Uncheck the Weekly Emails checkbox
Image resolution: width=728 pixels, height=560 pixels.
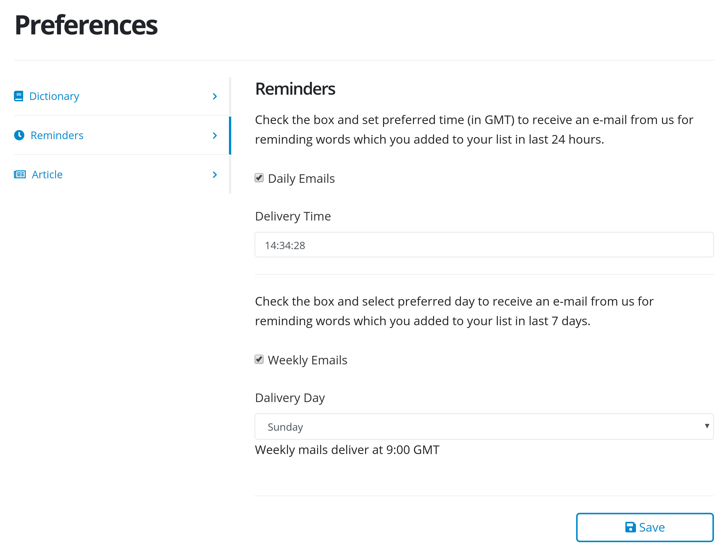pyautogui.click(x=259, y=359)
